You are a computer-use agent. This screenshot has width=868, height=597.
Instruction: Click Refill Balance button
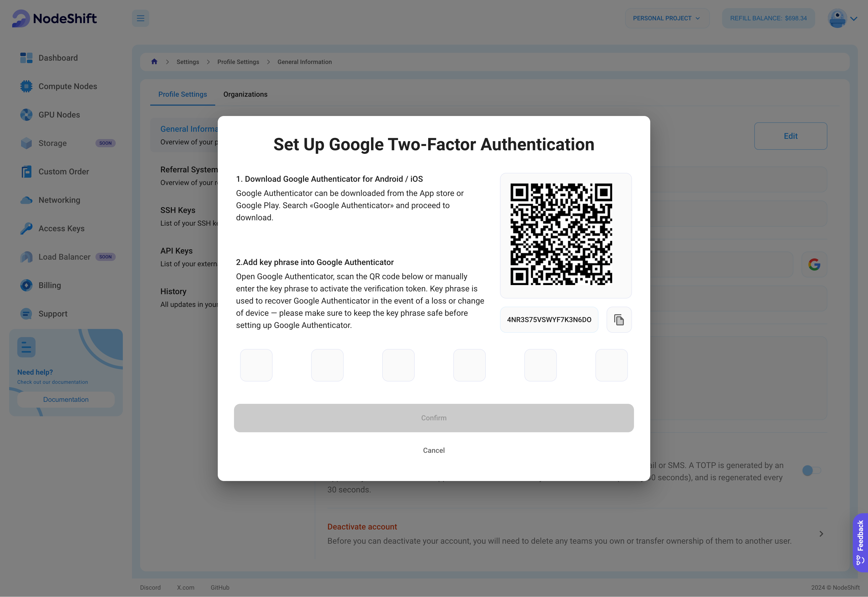click(x=768, y=18)
